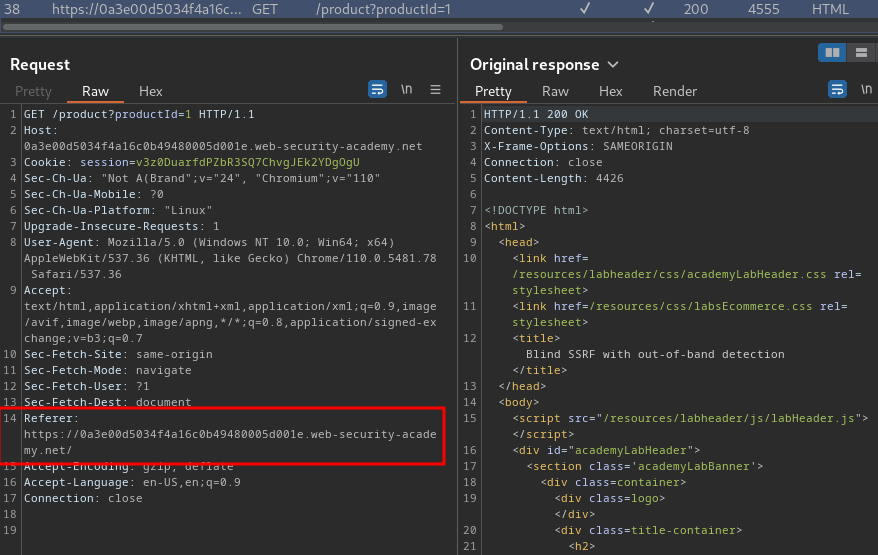Click 'Sec-Fetch-Mode: navigate' header line
Image resolution: width=878 pixels, height=555 pixels.
[108, 370]
